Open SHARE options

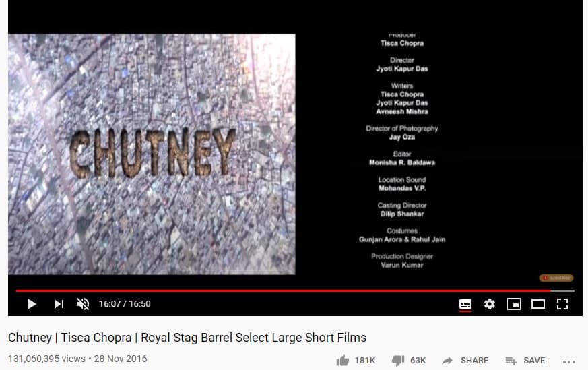(474, 361)
